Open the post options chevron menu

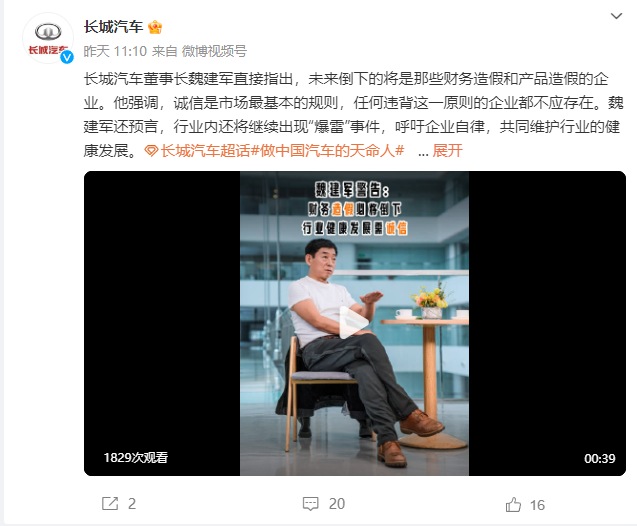616,16
